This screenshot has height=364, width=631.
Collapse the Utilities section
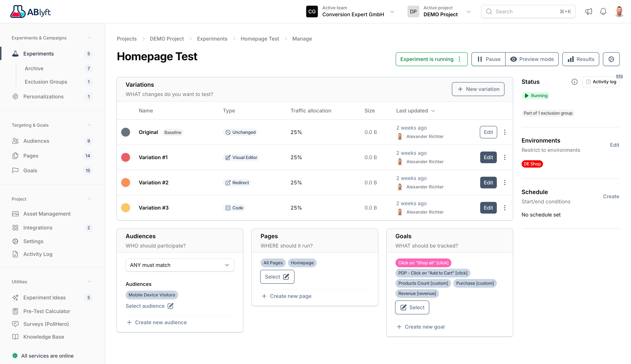click(89, 282)
